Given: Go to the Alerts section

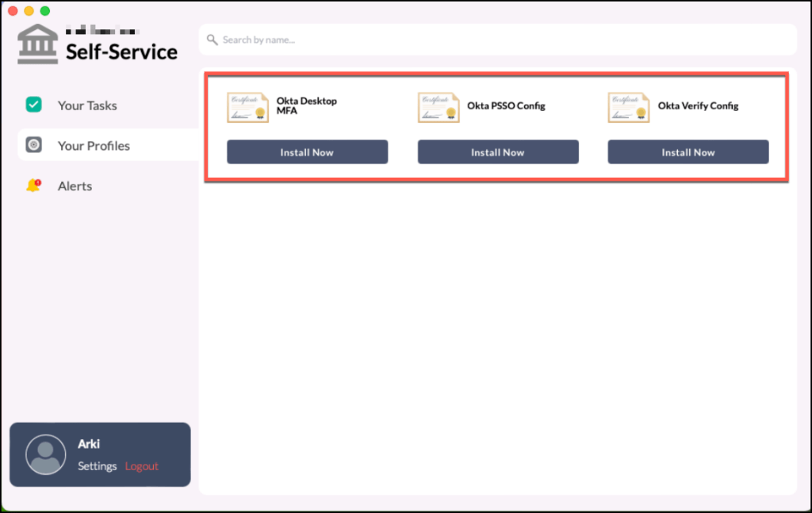Looking at the screenshot, I should 75,186.
